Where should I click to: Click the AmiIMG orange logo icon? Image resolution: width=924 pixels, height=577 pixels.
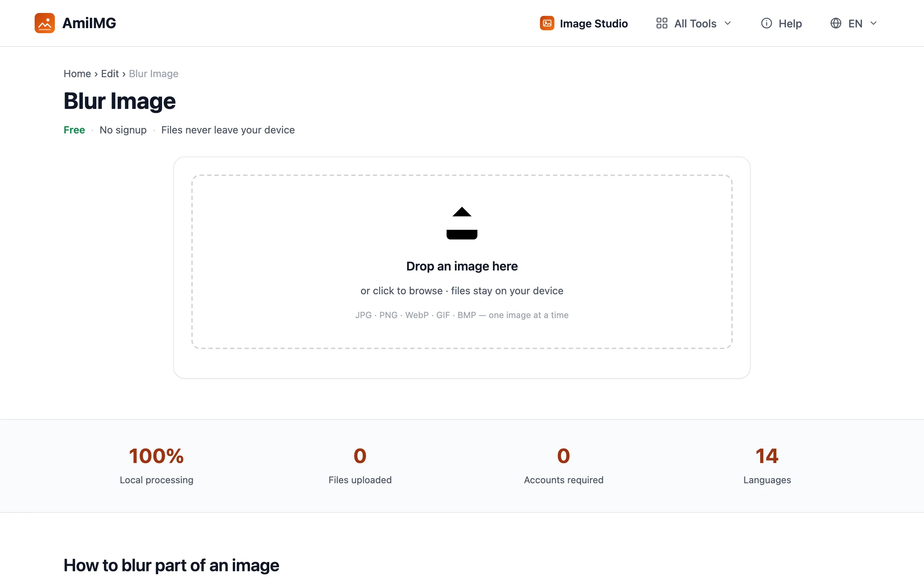click(x=45, y=23)
